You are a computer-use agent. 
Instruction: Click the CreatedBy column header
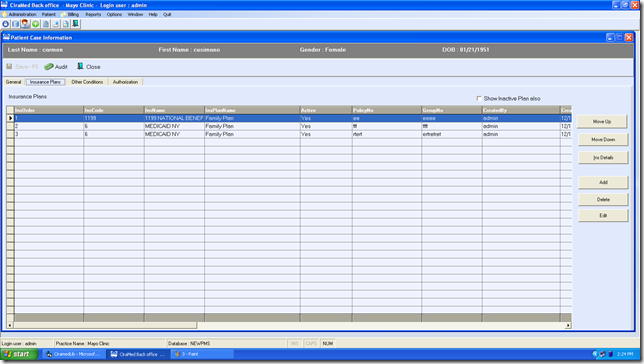(521, 110)
